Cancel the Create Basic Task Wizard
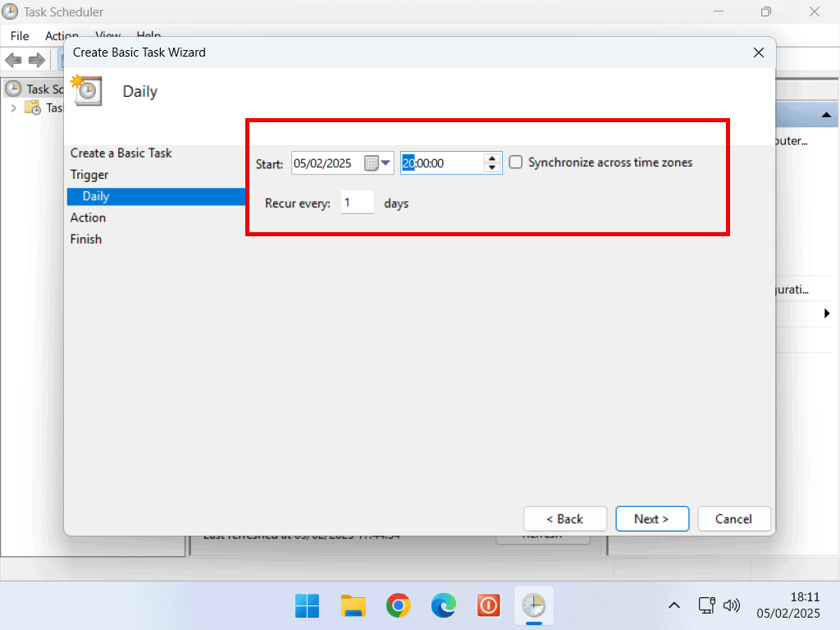This screenshot has height=630, width=840. click(x=733, y=518)
